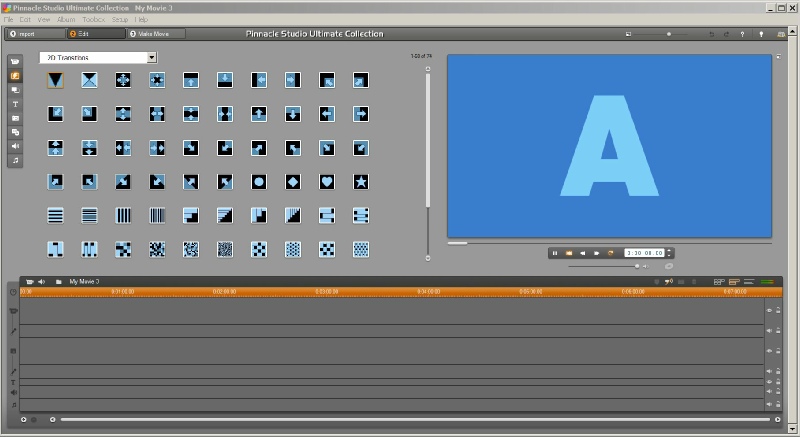Click the undo arrow in top toolbar

(711, 34)
